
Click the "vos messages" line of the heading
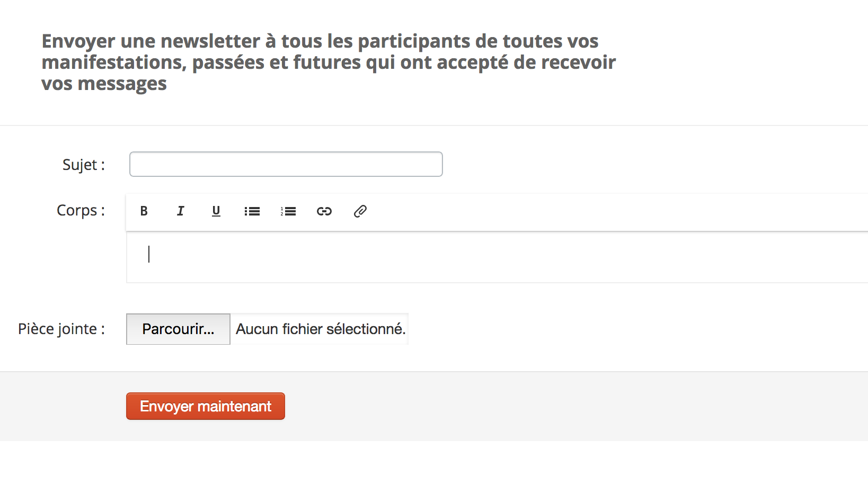click(104, 84)
